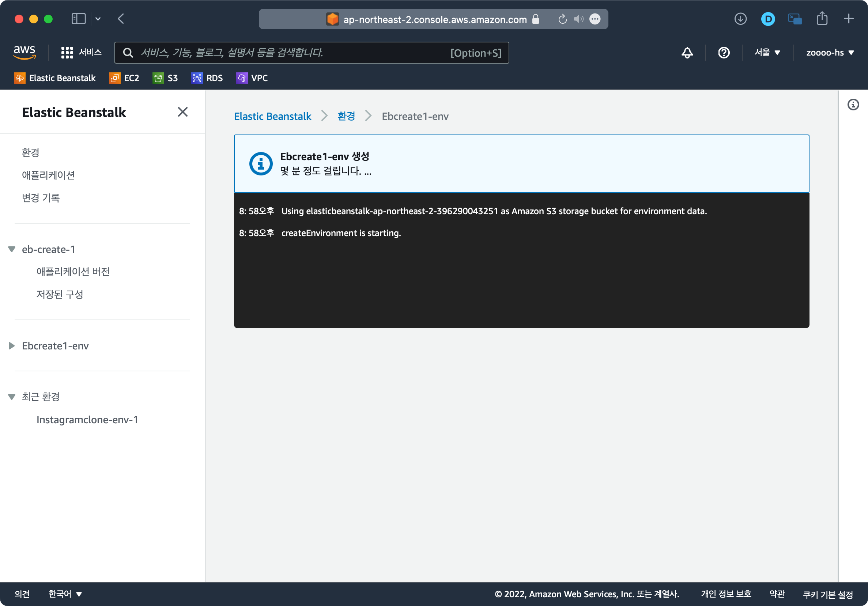Click the Elastic Beanstalk breadcrumb link
Screen dimensions: 868x606
pyautogui.click(x=272, y=116)
